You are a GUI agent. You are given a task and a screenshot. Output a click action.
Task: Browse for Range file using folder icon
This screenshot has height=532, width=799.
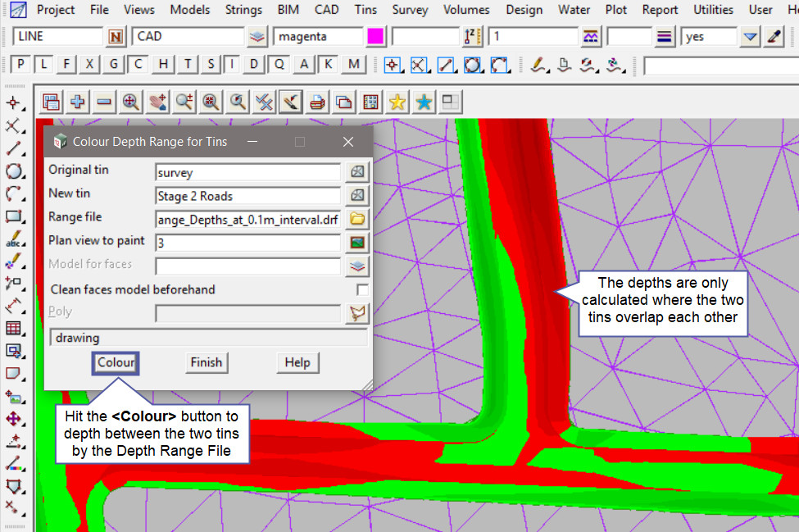click(356, 219)
